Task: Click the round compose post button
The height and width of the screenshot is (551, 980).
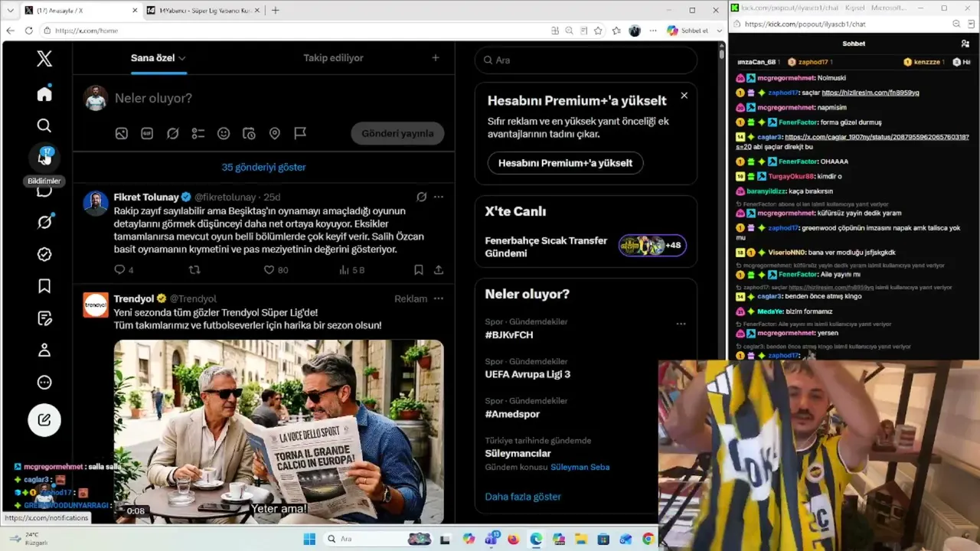Action: [44, 419]
